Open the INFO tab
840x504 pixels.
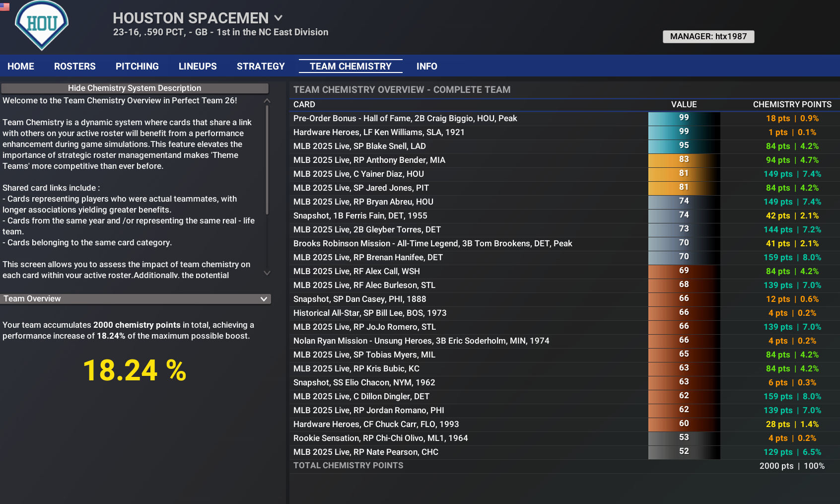[x=426, y=67]
